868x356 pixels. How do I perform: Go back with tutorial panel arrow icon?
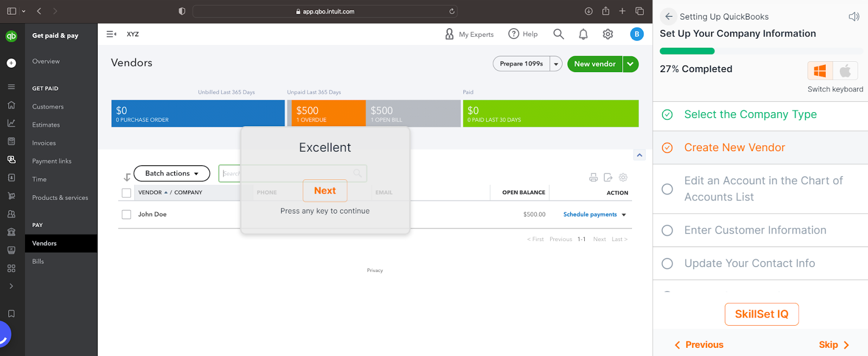click(x=669, y=16)
